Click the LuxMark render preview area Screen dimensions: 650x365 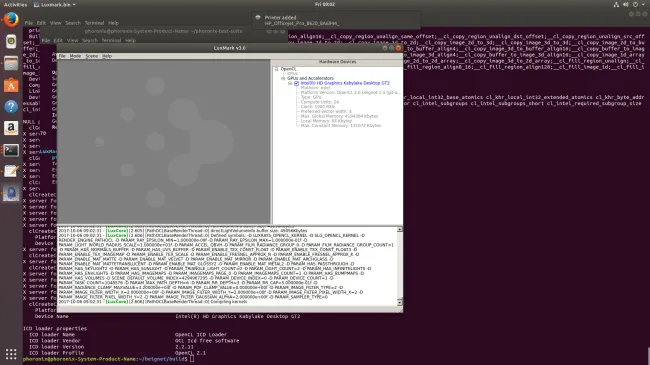(164, 142)
